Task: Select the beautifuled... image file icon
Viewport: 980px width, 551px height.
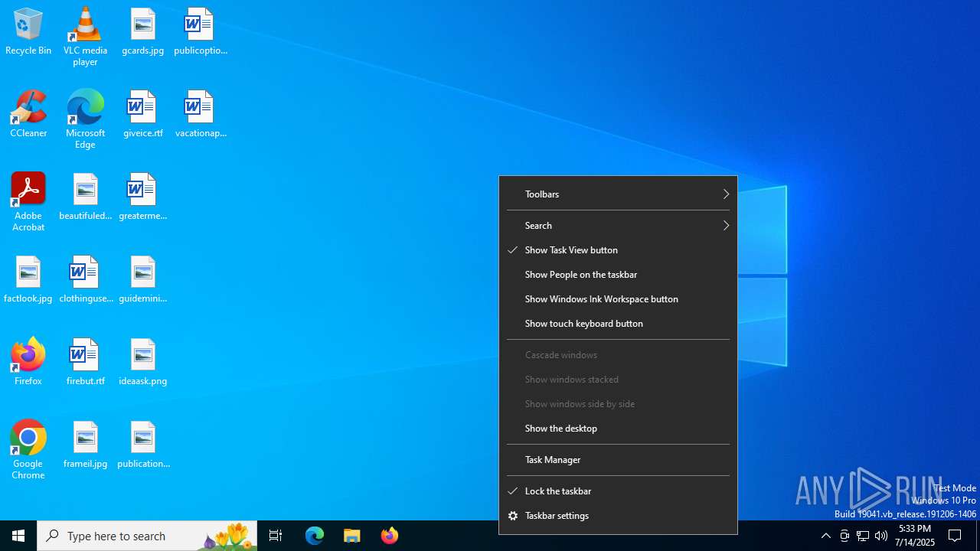Action: [x=85, y=197]
